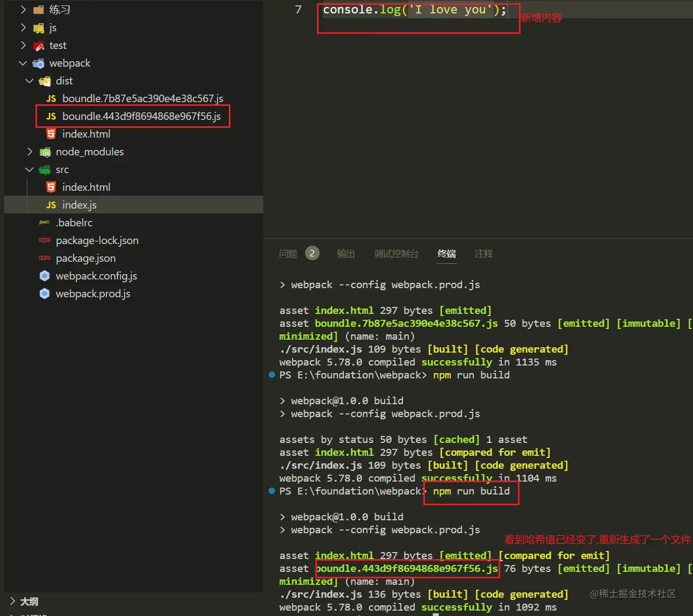The width and height of the screenshot is (693, 616).
Task: Switch to the 问题 problems tab
Action: click(288, 254)
